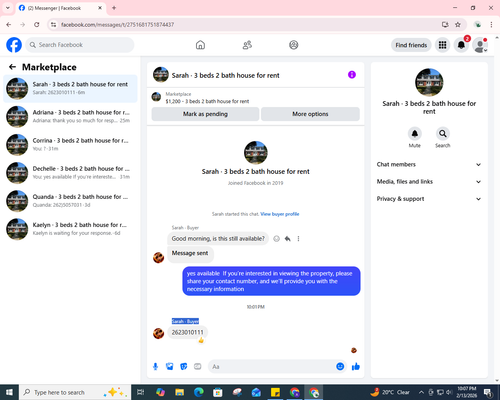Open Sticky Notes from taskbar
This screenshot has height=400, width=500.
tap(275, 392)
